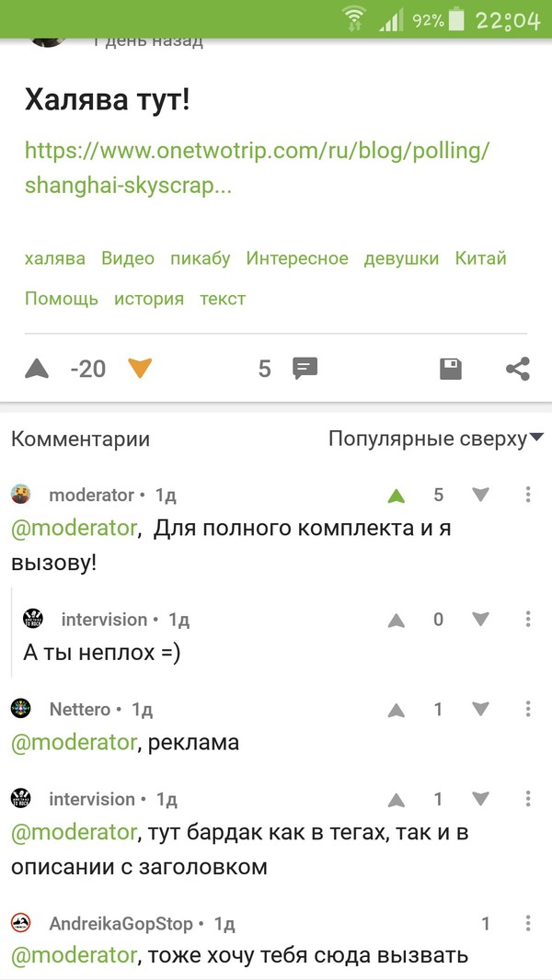552x980 pixels.
Task: Click the bookmark save icon
Action: point(450,368)
